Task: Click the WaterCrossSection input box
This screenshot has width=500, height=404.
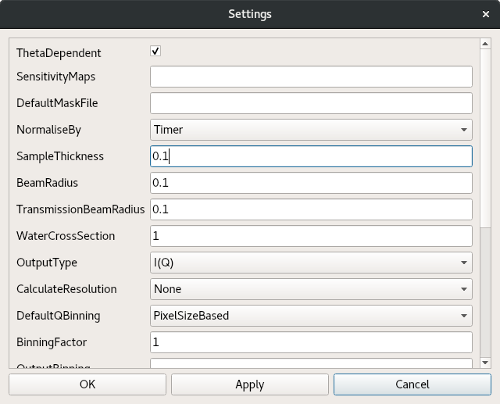Action: [x=311, y=236]
